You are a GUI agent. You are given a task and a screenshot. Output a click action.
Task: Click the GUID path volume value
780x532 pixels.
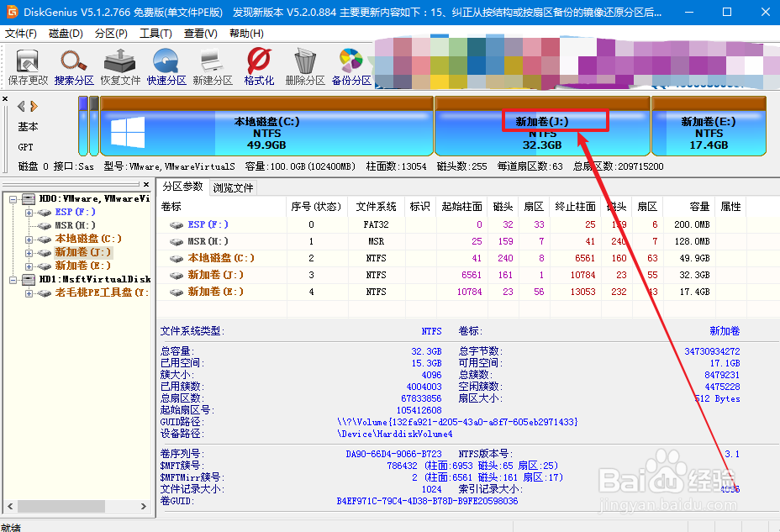[457, 422]
